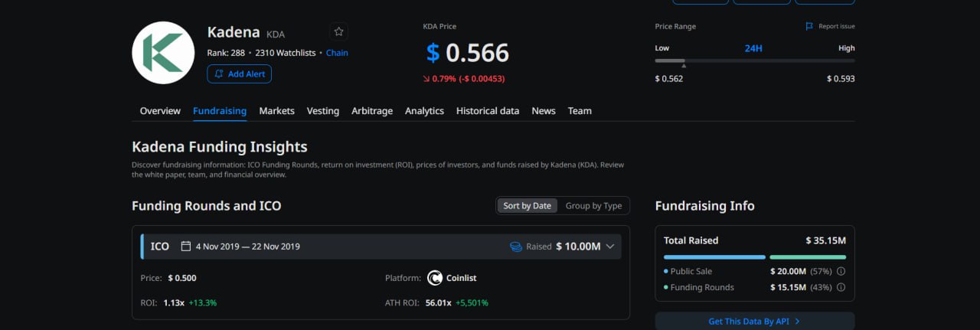Click the calendar icon in ICO row

click(185, 247)
